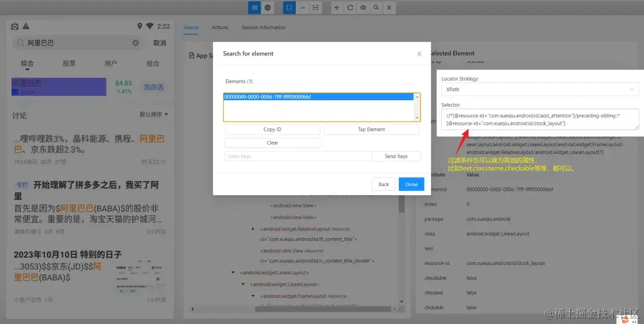Click the Clear button
The height and width of the screenshot is (324, 644).
[x=273, y=143]
